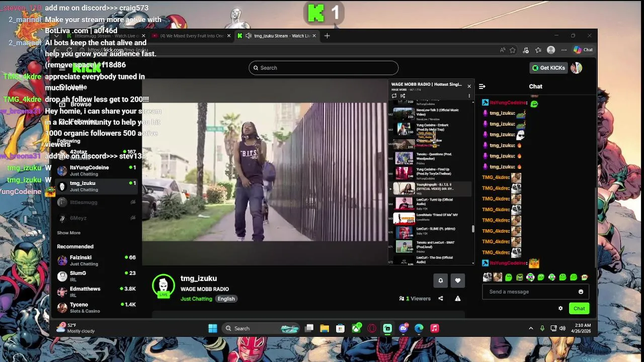Click browser profile icon
The image size is (644, 362).
(551, 50)
